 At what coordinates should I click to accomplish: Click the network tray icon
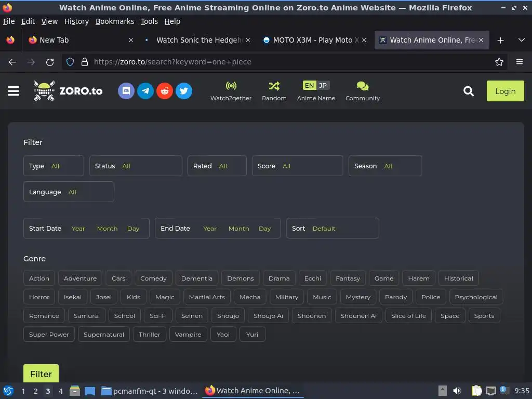490,391
